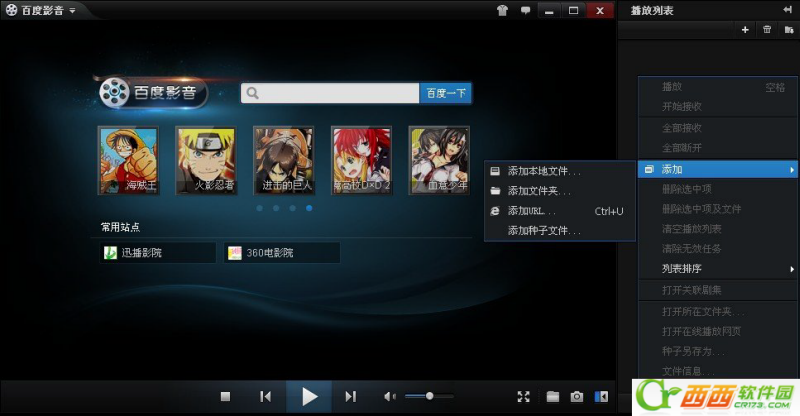The image size is (800, 416).
Task: Click 打开所在文件夹... in context menu
Action: point(717,311)
